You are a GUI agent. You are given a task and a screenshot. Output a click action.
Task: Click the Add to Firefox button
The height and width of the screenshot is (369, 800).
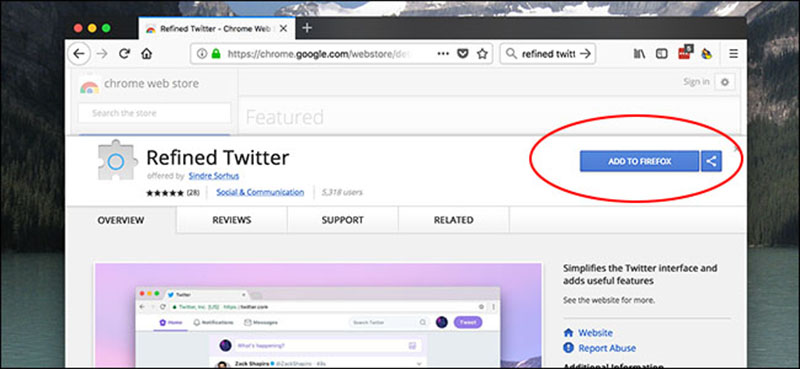[639, 161]
